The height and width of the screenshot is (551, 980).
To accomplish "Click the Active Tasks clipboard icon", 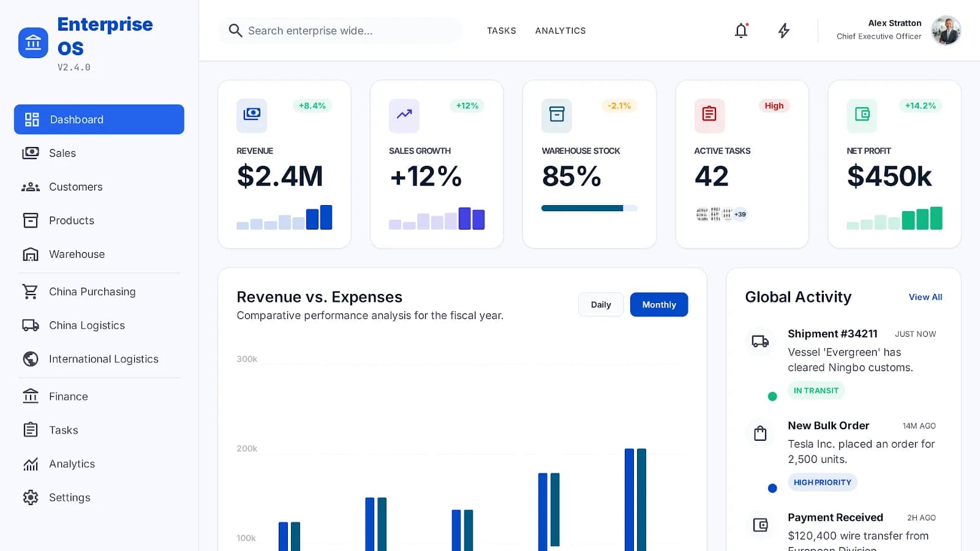I will point(709,115).
